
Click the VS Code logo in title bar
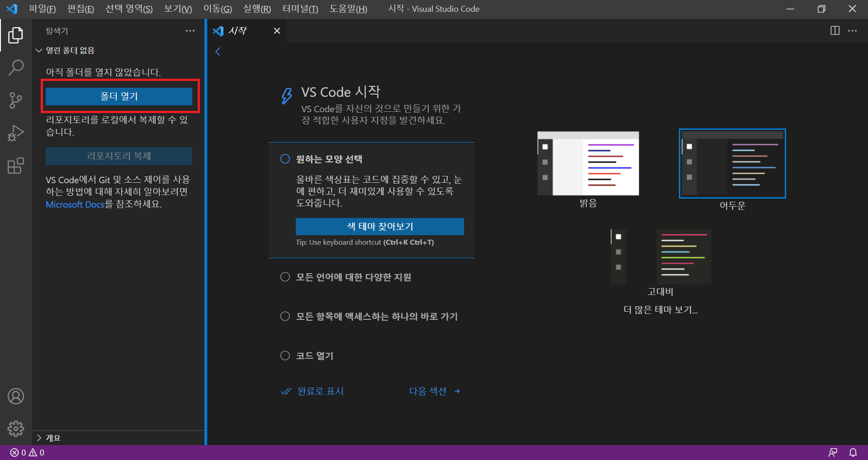12,9
